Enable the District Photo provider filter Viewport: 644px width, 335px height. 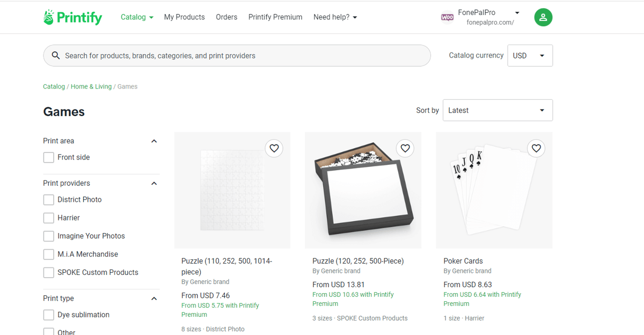coord(48,200)
